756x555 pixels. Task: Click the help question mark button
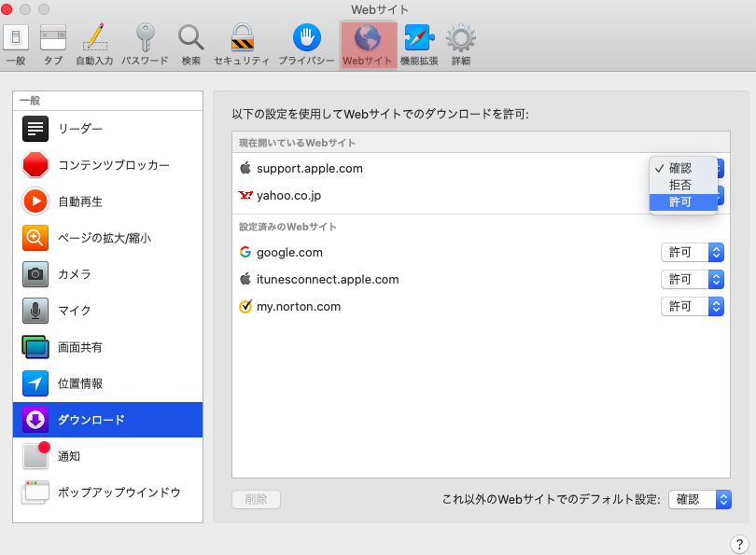coord(737,543)
